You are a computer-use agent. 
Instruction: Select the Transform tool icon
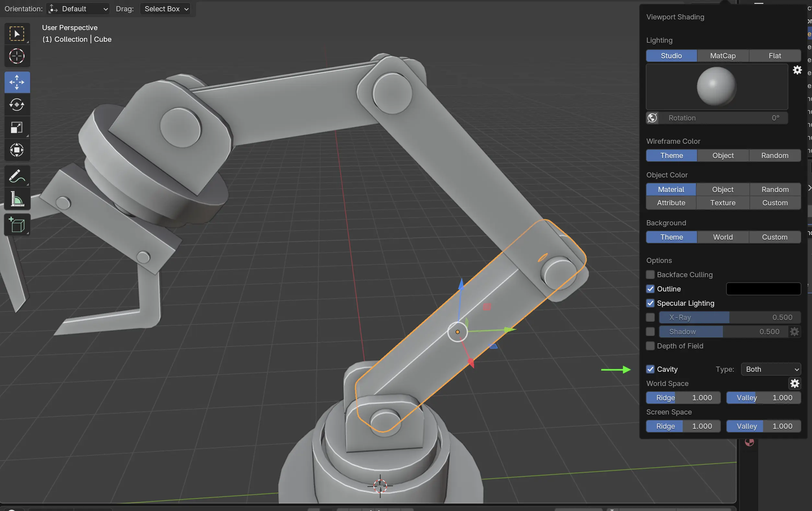(17, 150)
